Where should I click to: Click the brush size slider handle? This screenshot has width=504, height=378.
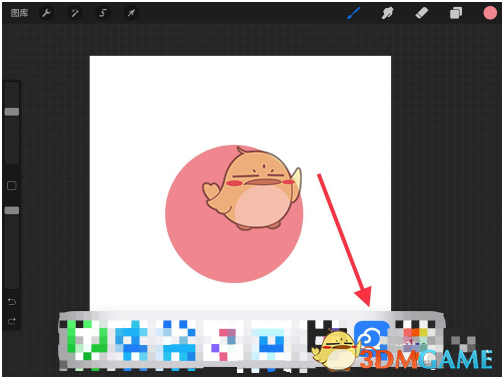(x=12, y=112)
